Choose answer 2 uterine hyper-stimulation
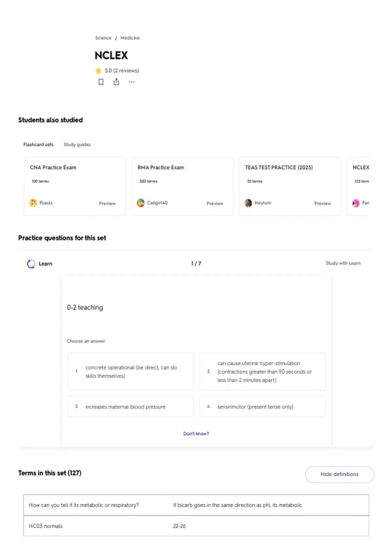The width and height of the screenshot is (392, 556). click(x=262, y=372)
